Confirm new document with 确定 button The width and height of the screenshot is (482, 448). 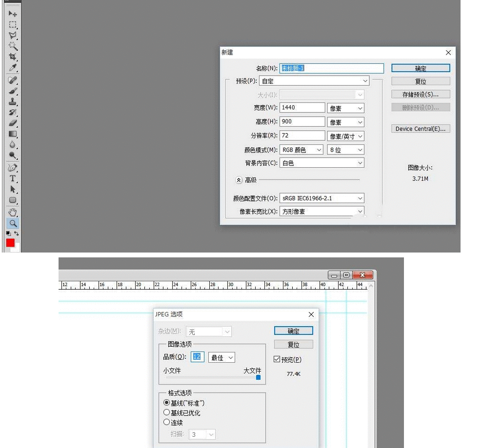click(420, 68)
